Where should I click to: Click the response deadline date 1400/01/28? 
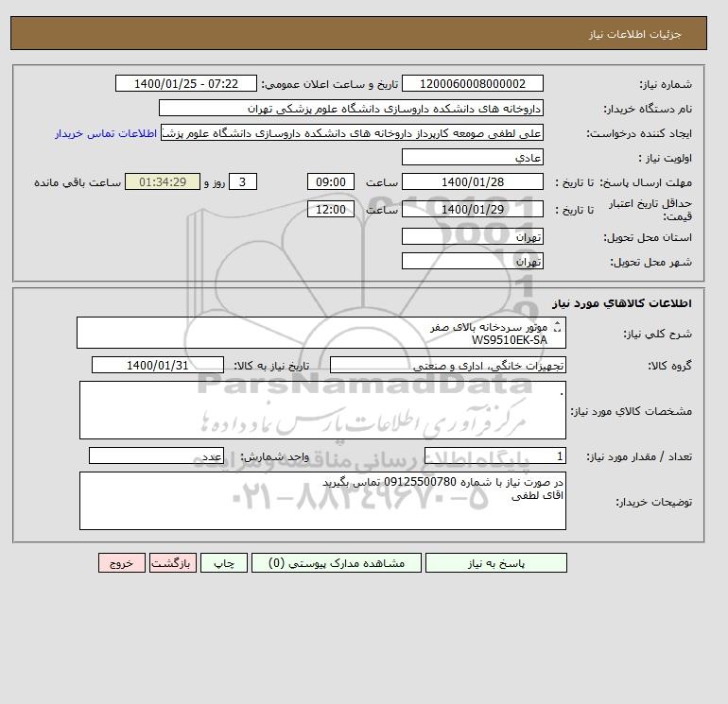click(x=472, y=182)
